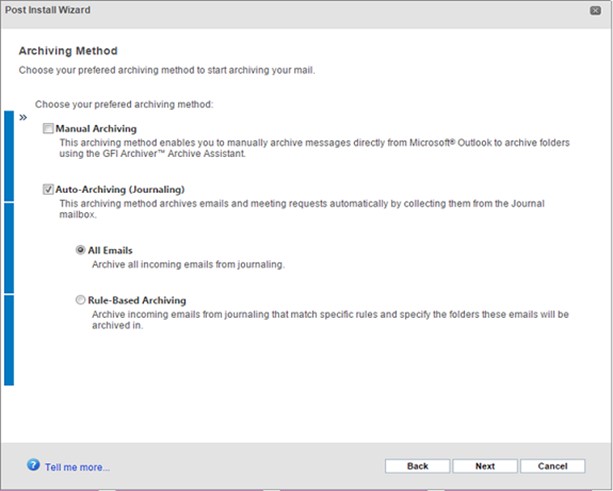Choose the Rule-Based Archiving radio option

click(x=80, y=300)
